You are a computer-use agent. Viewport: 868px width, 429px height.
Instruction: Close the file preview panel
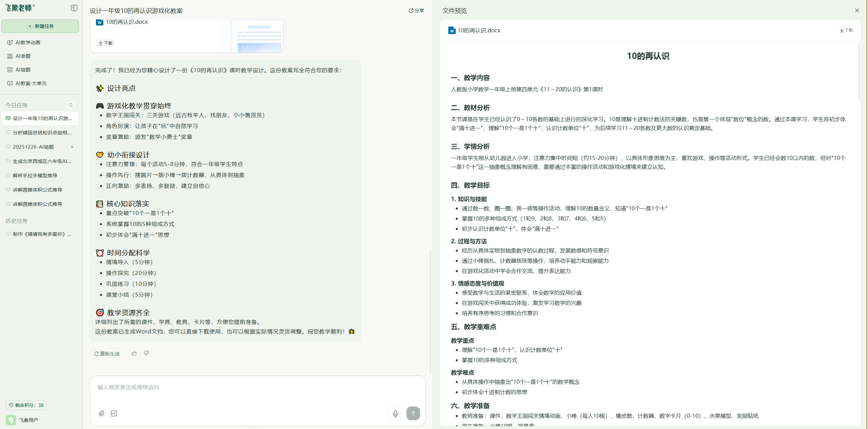click(857, 11)
